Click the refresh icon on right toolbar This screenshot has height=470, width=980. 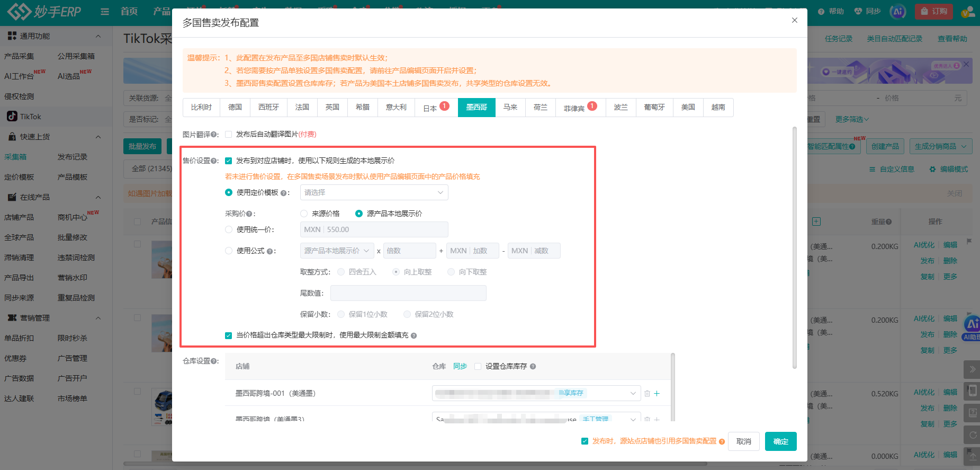click(x=973, y=435)
